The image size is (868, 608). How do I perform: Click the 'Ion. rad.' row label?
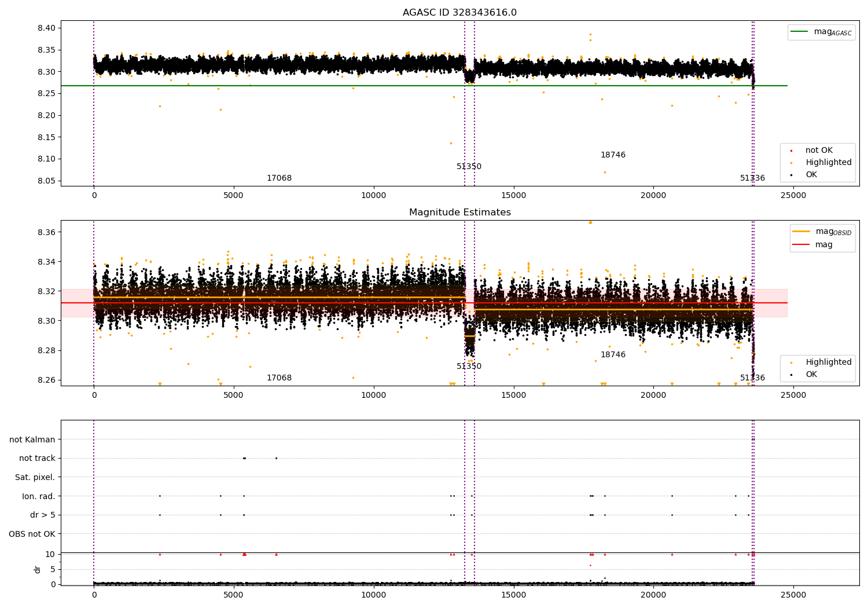[39, 496]
